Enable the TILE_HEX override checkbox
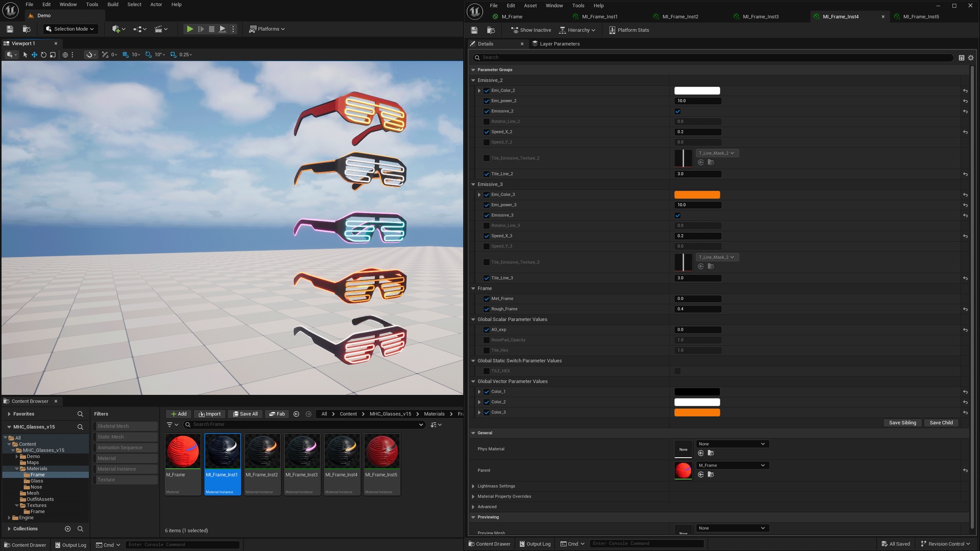This screenshot has width=980, height=551. tap(486, 371)
